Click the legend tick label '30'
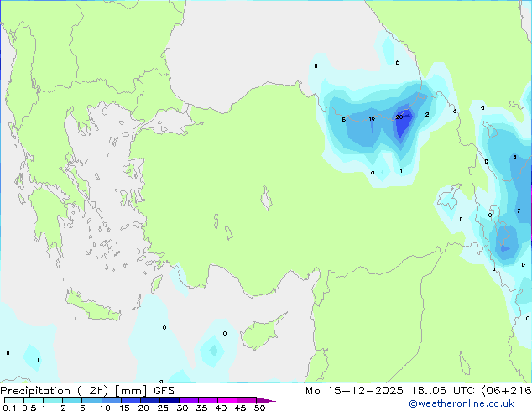This screenshot has height=411, width=532. [182, 408]
